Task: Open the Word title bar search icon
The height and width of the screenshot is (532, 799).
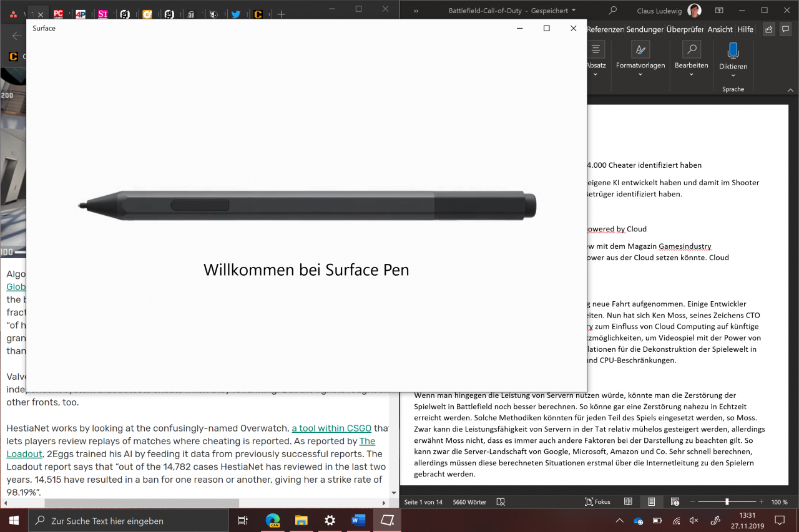Action: tap(612, 11)
